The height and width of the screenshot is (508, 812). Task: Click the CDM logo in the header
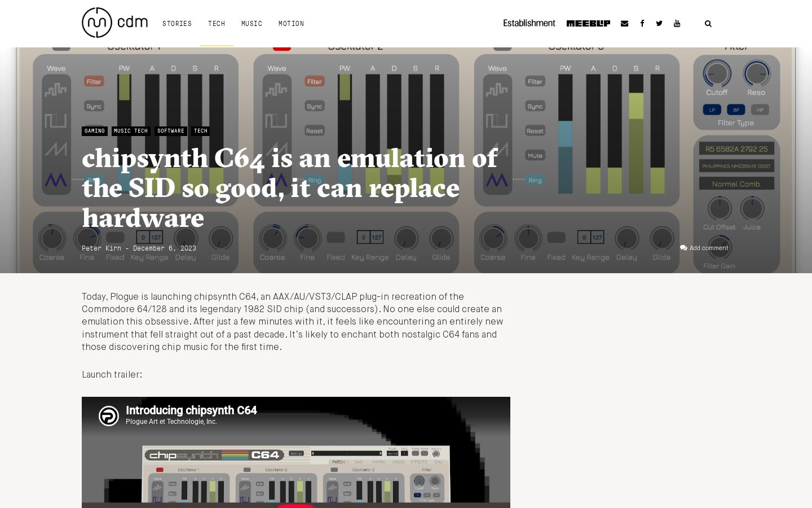(x=114, y=23)
